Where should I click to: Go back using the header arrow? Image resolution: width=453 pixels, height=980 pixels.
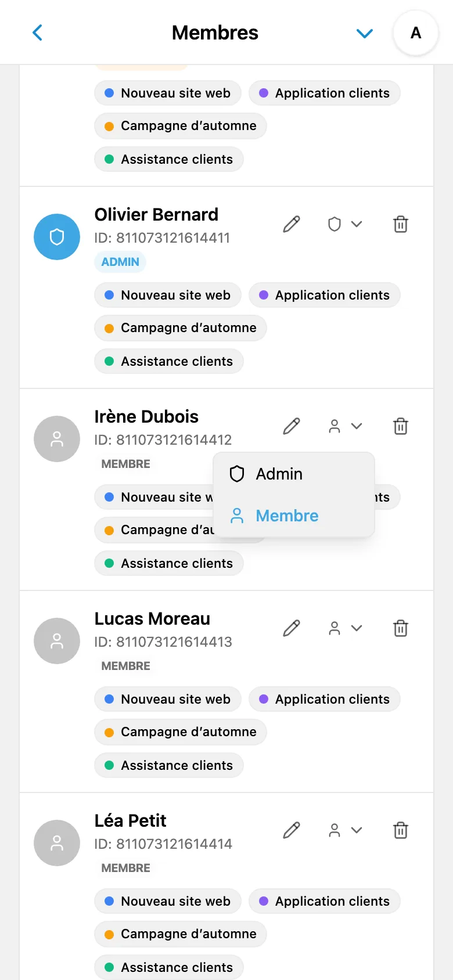[38, 33]
